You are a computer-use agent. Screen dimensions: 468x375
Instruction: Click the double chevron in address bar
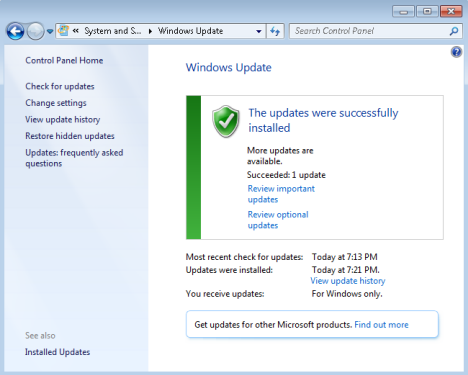[76, 31]
